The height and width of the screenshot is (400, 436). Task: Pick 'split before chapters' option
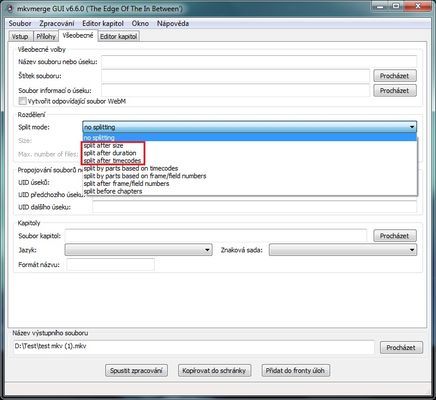(113, 191)
